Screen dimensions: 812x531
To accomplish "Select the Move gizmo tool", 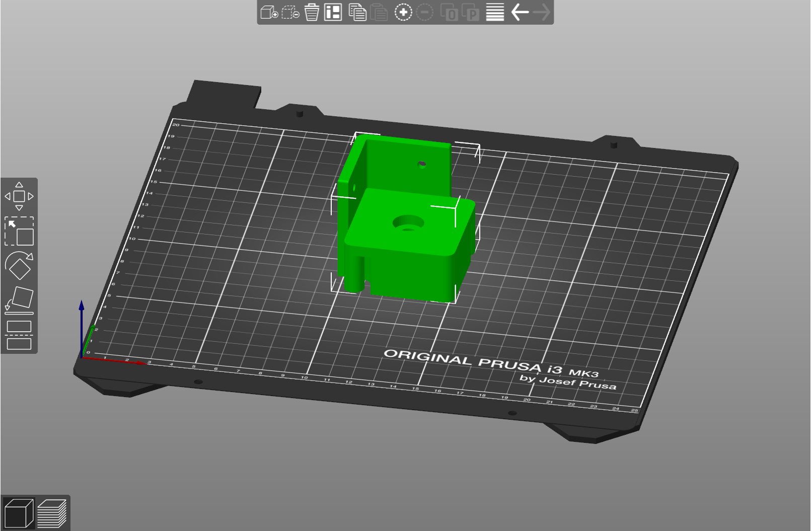I will tap(19, 196).
